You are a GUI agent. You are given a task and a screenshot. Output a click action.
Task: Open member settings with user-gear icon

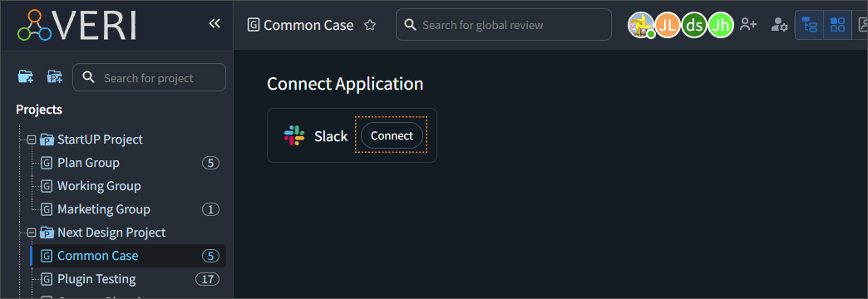[x=779, y=24]
